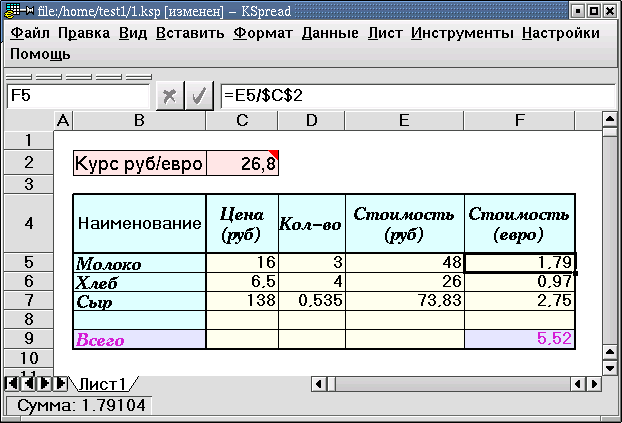Screen dimensions: 622x423
Task: Jump to last sheet tab arrow
Action: pyautogui.click(x=60, y=383)
